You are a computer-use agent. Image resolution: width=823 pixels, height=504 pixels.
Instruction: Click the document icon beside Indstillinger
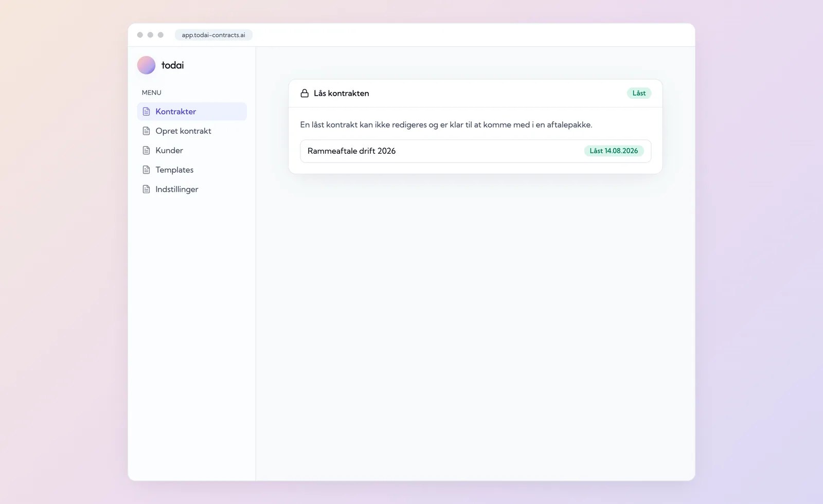pyautogui.click(x=146, y=189)
